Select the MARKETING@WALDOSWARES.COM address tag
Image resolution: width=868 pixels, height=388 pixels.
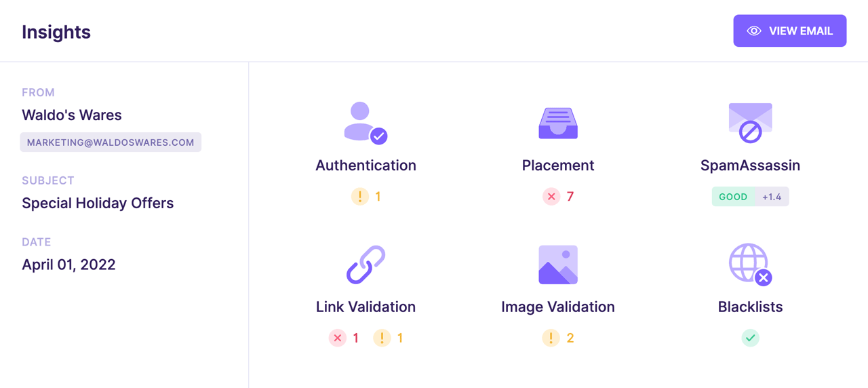(111, 142)
